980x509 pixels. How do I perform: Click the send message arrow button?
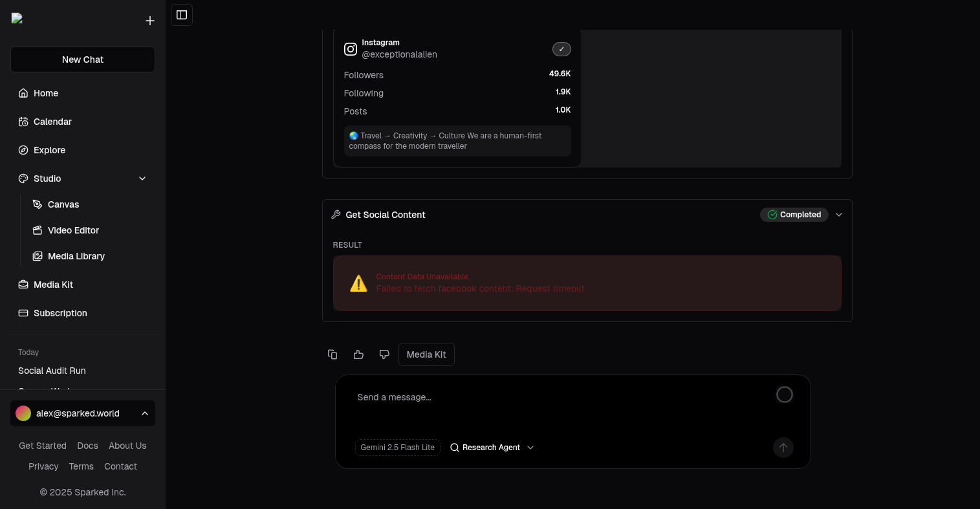coord(783,448)
